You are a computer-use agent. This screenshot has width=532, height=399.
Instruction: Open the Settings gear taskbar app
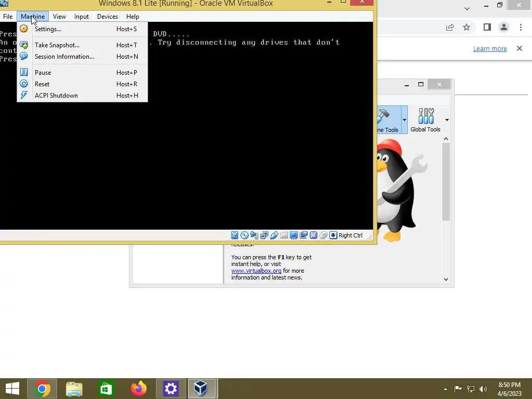point(170,389)
